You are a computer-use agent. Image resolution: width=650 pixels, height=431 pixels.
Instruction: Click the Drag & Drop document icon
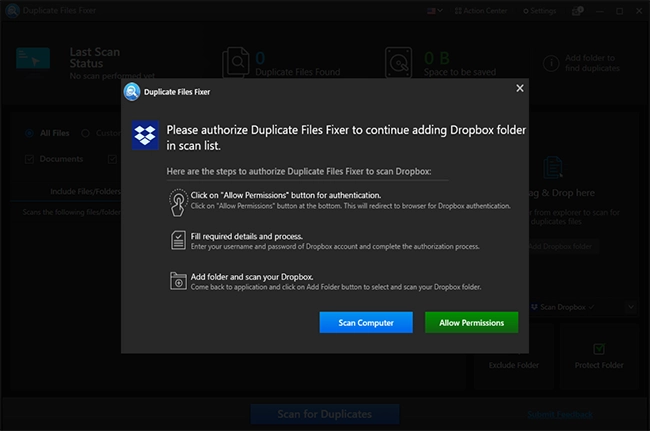(553, 167)
